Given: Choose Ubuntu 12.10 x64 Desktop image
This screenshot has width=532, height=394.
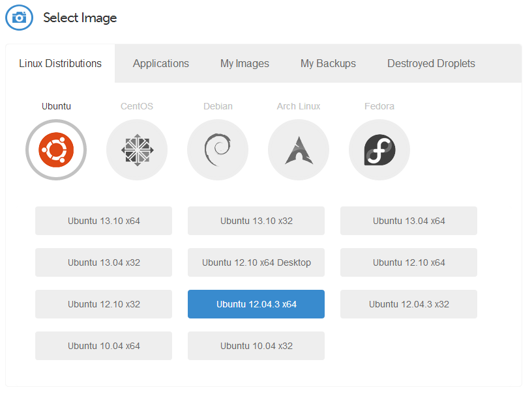Looking at the screenshot, I should [256, 262].
